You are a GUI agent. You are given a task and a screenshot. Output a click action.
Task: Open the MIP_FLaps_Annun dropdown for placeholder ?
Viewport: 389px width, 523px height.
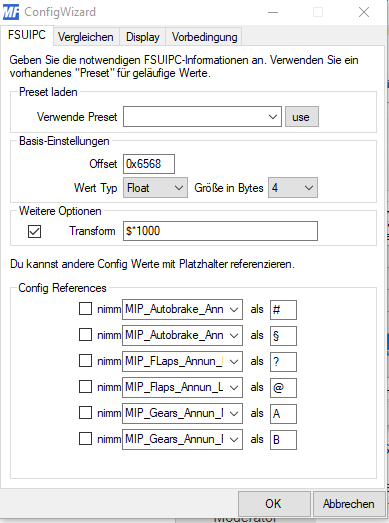pos(182,361)
